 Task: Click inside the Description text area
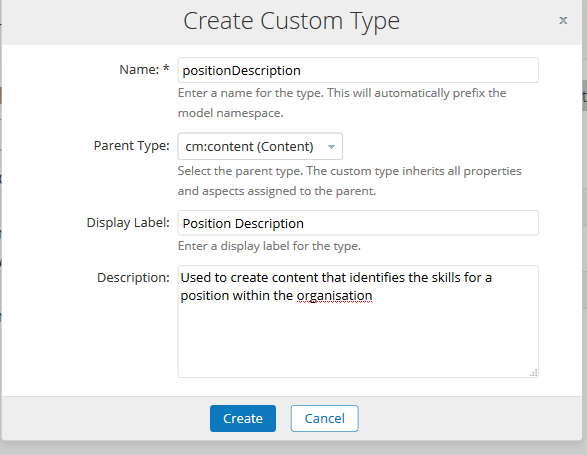pyautogui.click(x=358, y=321)
